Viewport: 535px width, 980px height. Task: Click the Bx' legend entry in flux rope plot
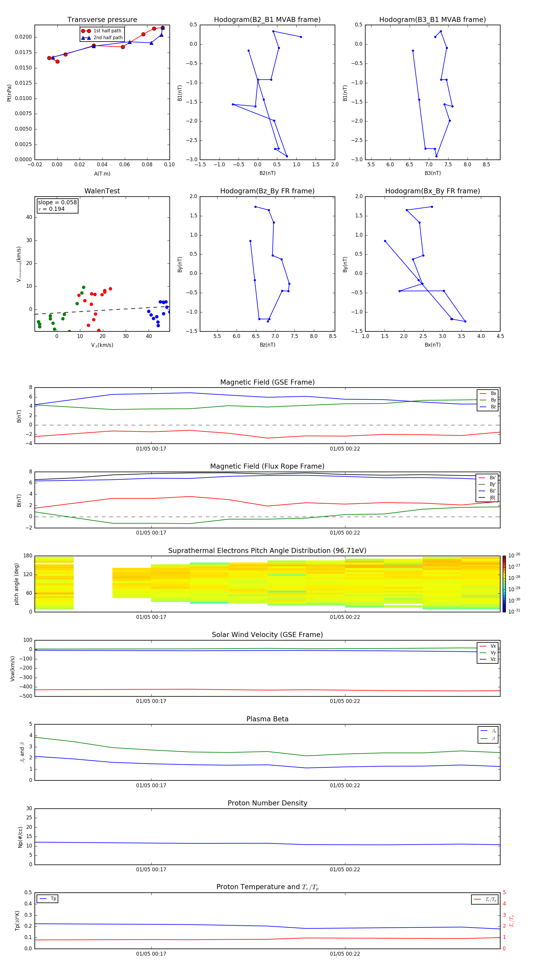(x=487, y=478)
